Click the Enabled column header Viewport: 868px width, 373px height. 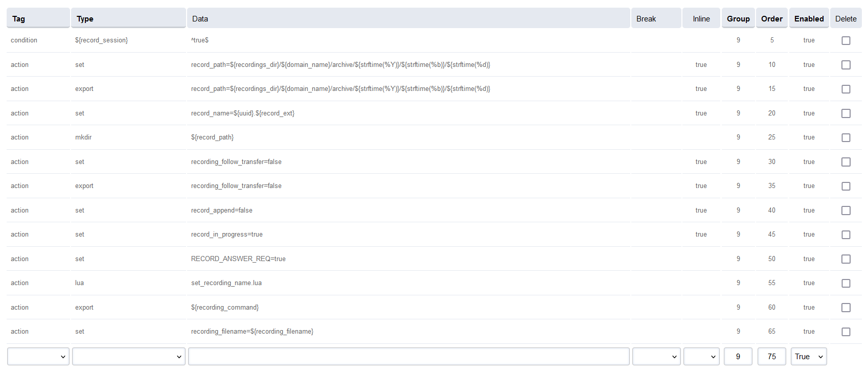tap(809, 19)
